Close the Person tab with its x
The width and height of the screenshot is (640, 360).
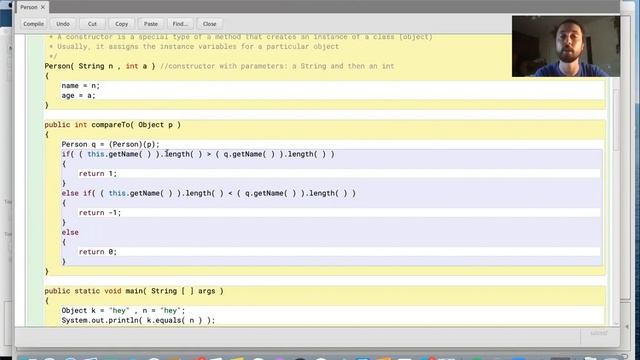[43, 7]
